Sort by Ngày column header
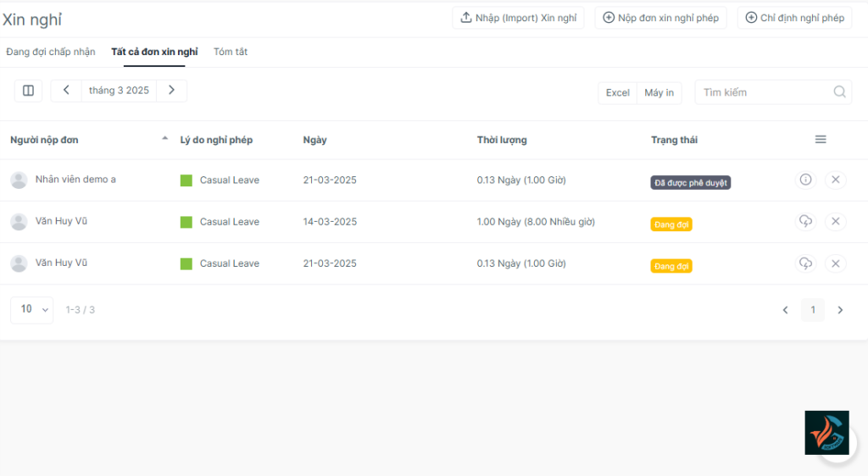Screen dimensions: 868x476 pyautogui.click(x=314, y=140)
